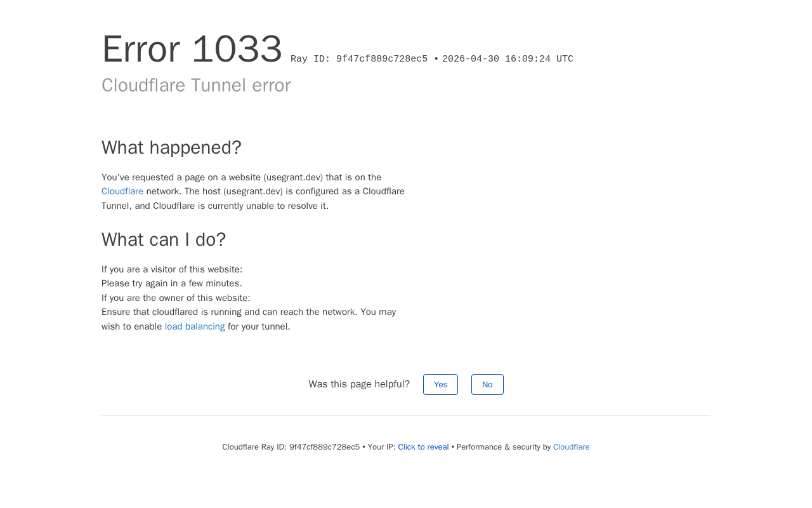Viewport: 812px width, 508px height.
Task: Click the Ensure that cloudflared is running sentence
Action: click(x=249, y=319)
